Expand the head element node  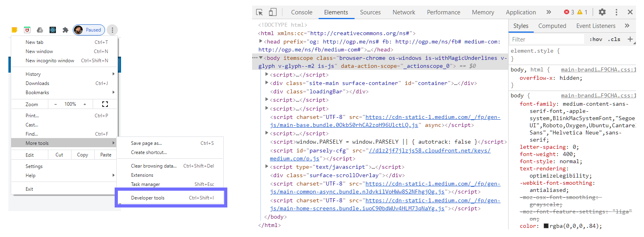261,41
